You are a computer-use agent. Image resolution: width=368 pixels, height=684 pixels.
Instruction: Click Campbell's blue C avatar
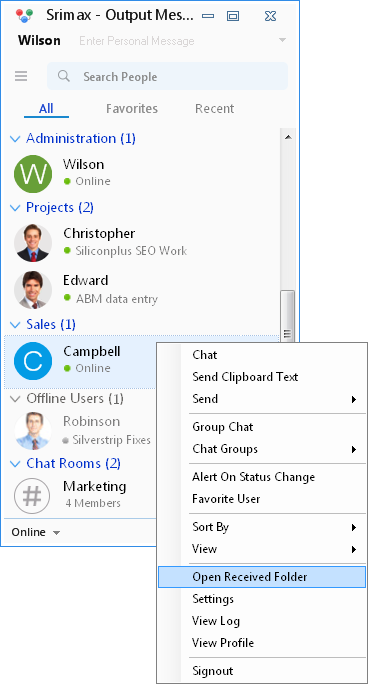pos(33,361)
